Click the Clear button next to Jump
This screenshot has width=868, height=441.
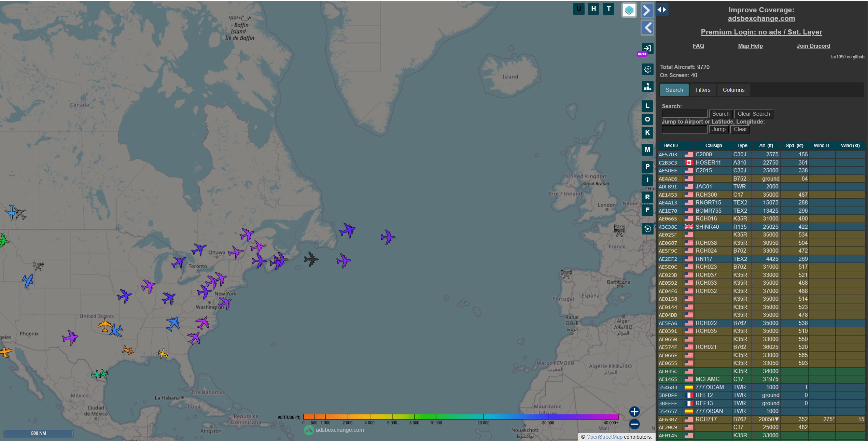point(740,129)
